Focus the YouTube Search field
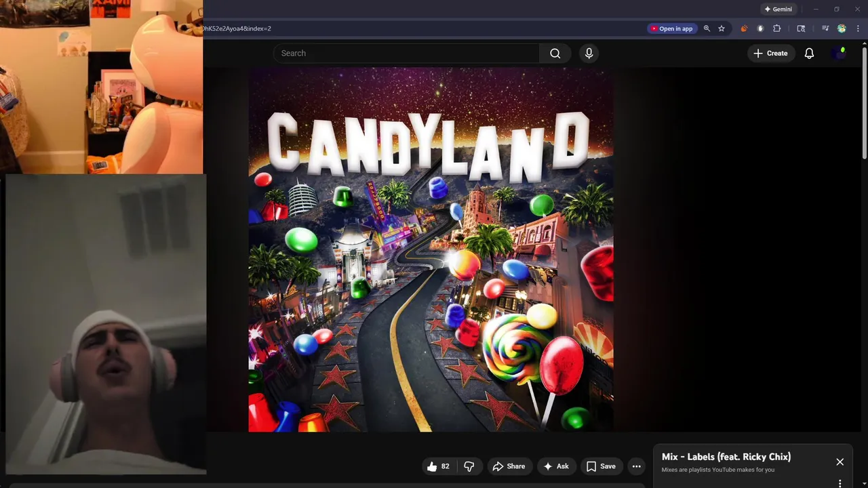This screenshot has width=868, height=488. (x=407, y=54)
